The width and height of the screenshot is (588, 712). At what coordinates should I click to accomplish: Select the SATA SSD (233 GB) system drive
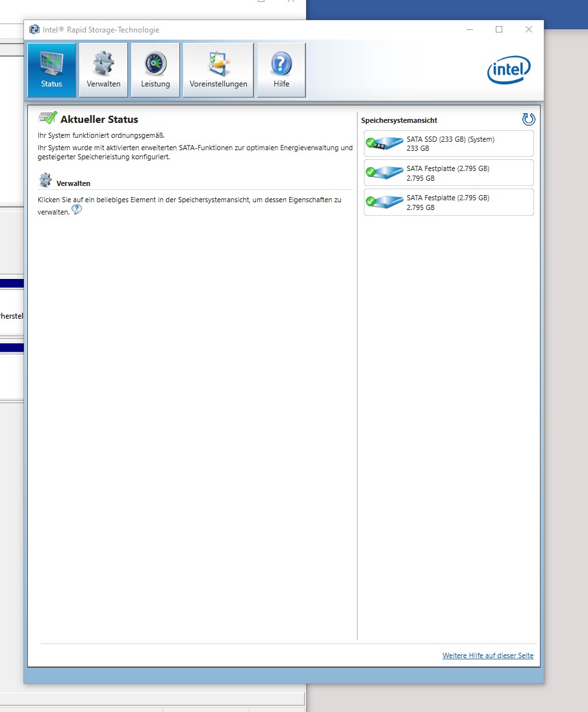click(449, 144)
